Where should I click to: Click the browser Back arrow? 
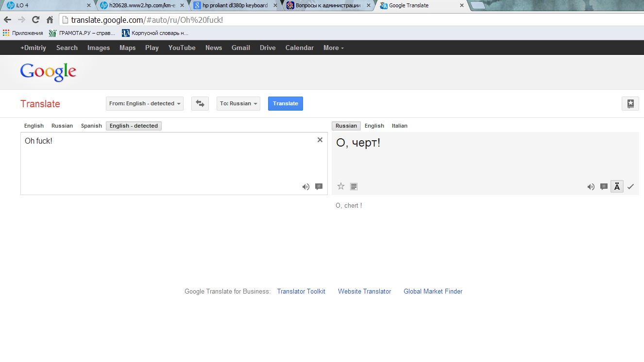tap(7, 20)
